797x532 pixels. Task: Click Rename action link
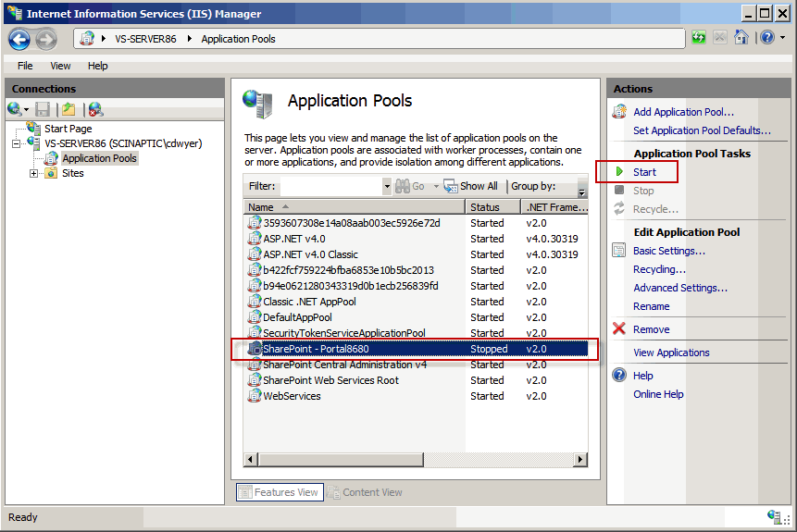point(651,306)
